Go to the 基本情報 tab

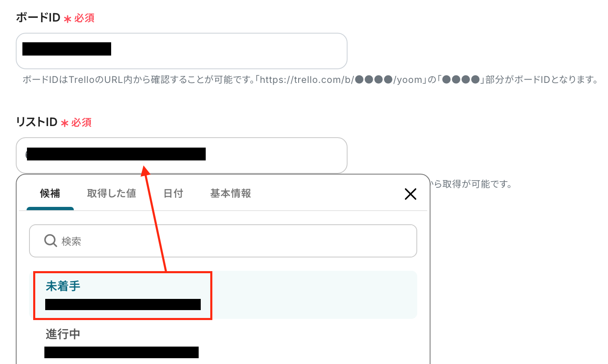point(231,194)
